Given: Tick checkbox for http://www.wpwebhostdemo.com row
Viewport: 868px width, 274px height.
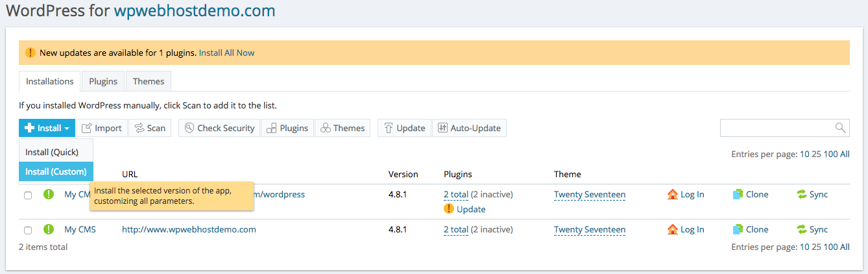Looking at the screenshot, I should 28,230.
